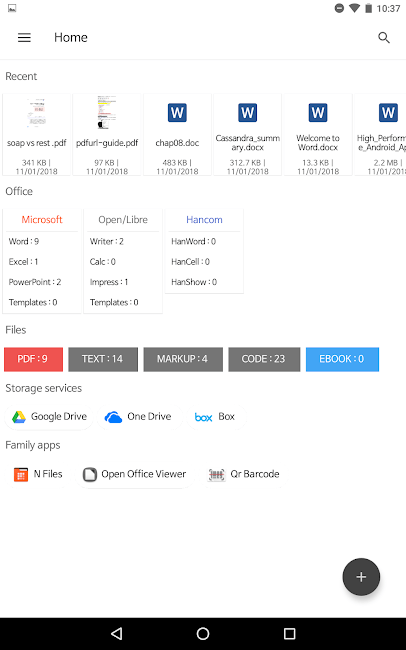Viewport: 406px width, 650px height.
Task: Select the red PDF : 9 filter
Action: (x=34, y=359)
